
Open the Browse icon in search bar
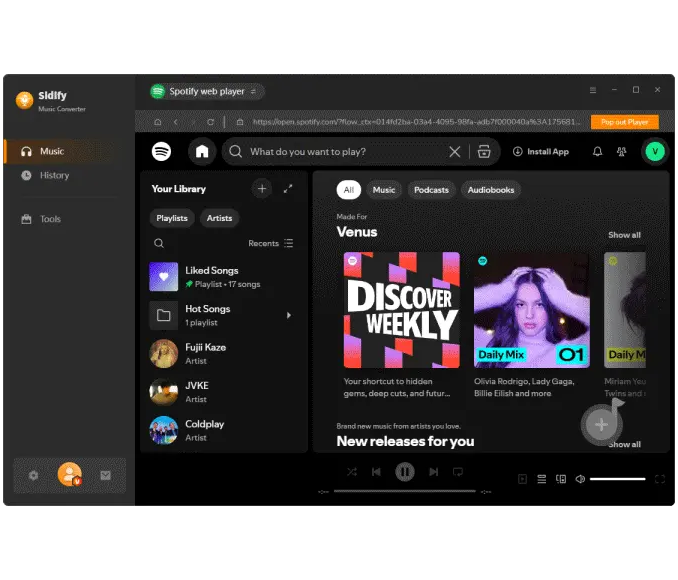pos(484,151)
